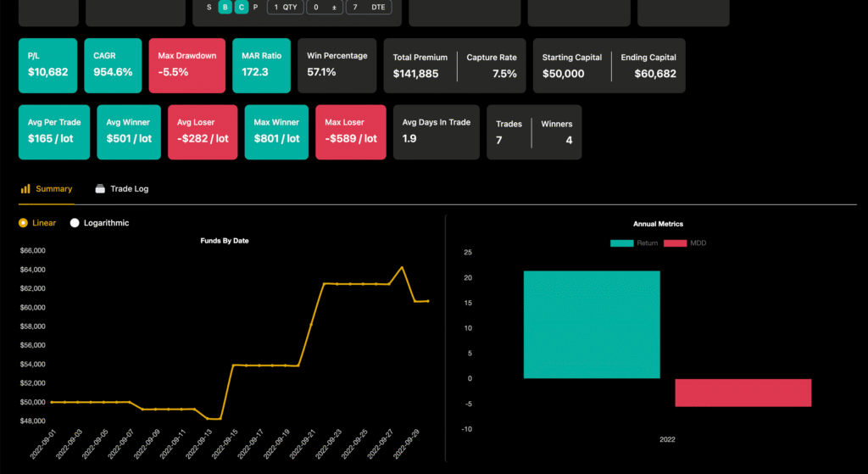Viewport: 868px width, 474px height.
Task: Click the stack icon beside Trade Log
Action: pos(100,189)
